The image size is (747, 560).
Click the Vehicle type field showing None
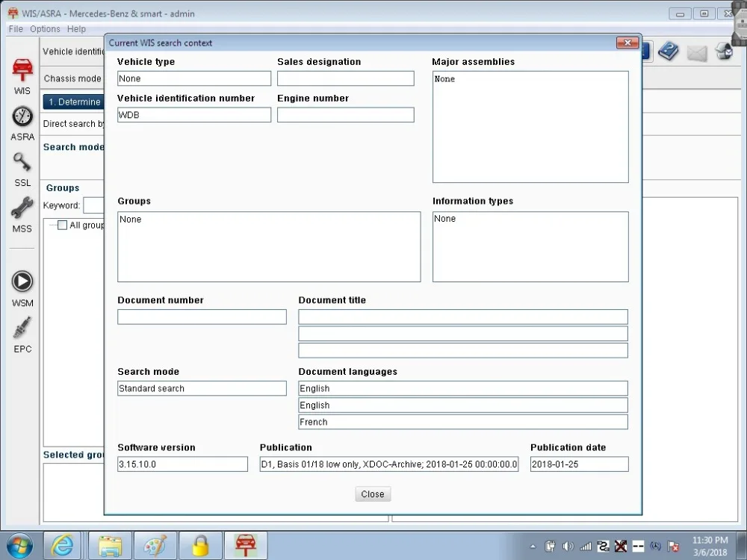pos(194,78)
